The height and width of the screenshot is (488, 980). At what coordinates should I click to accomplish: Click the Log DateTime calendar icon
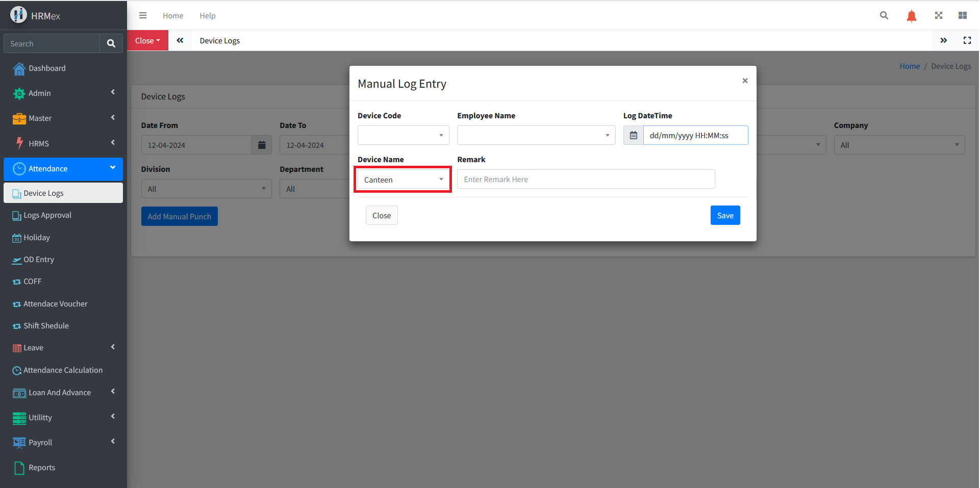coord(634,136)
